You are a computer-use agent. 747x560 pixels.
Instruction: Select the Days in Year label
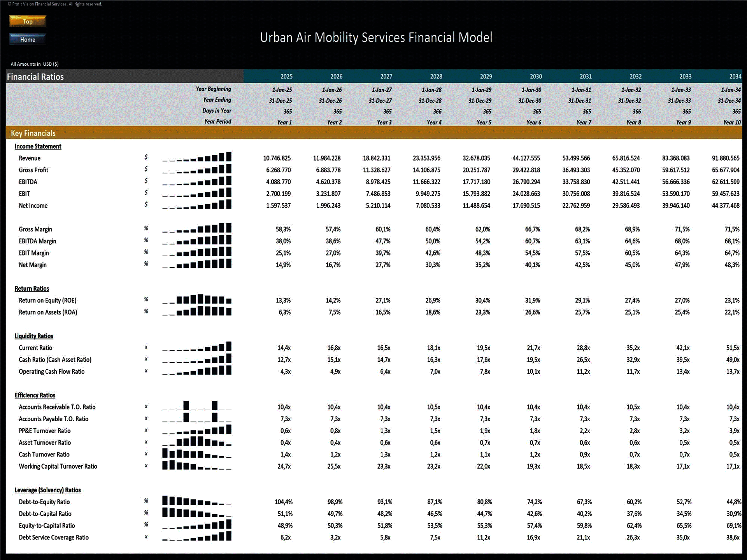(217, 111)
